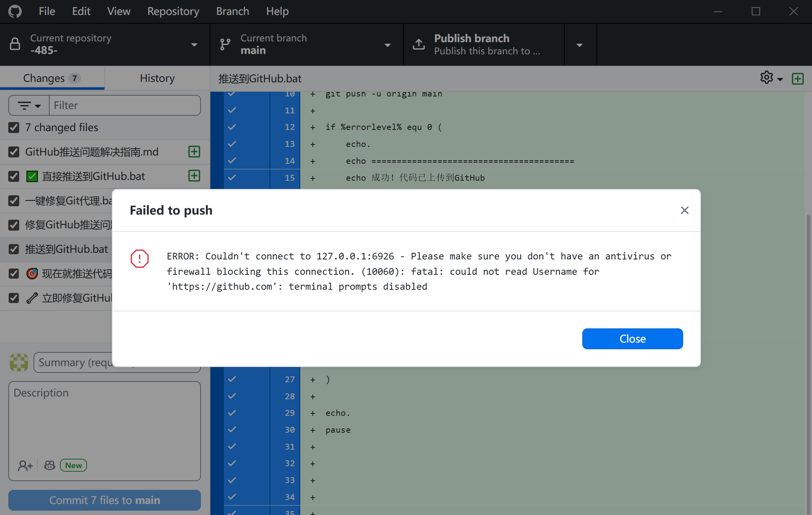Expand the Publish branch options arrow

tap(580, 44)
